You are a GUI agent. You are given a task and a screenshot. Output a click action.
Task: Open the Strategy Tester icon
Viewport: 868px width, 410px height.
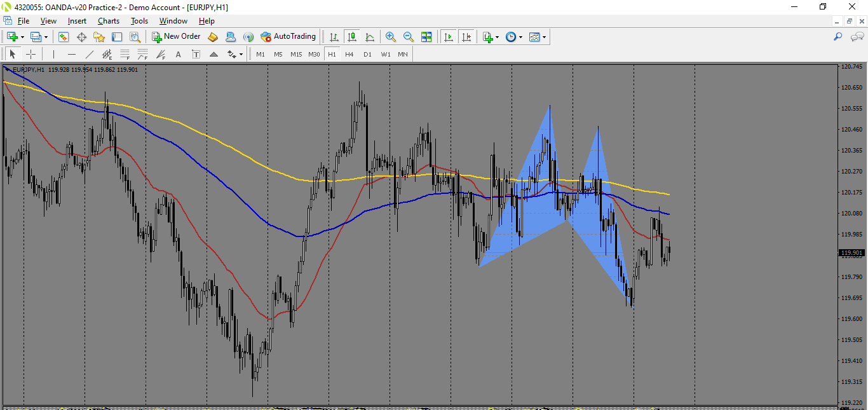click(135, 37)
